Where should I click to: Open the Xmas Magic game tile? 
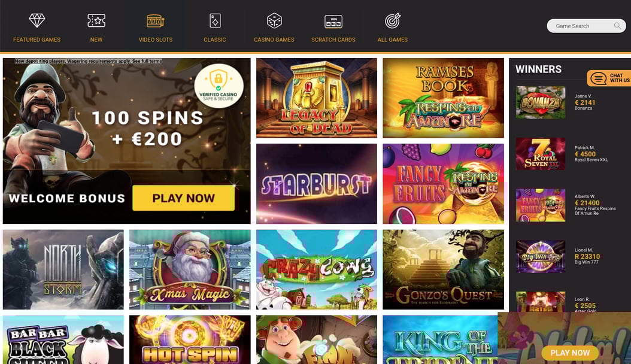190,269
